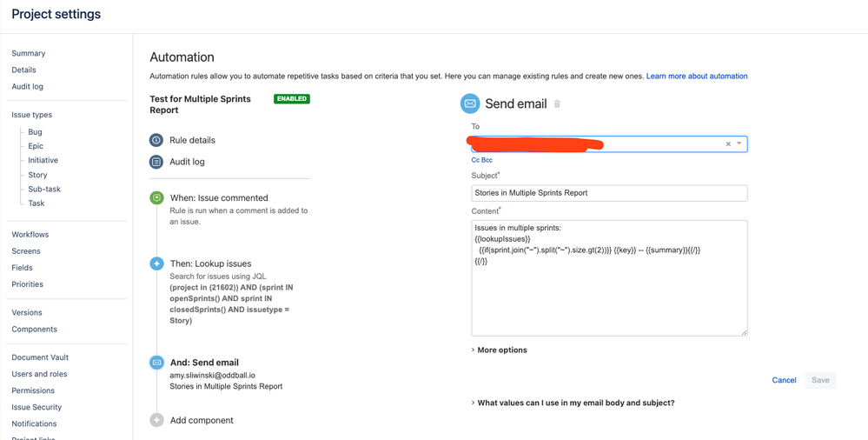The image size is (868, 440).
Task: Select Bug issue type
Action: 35,132
